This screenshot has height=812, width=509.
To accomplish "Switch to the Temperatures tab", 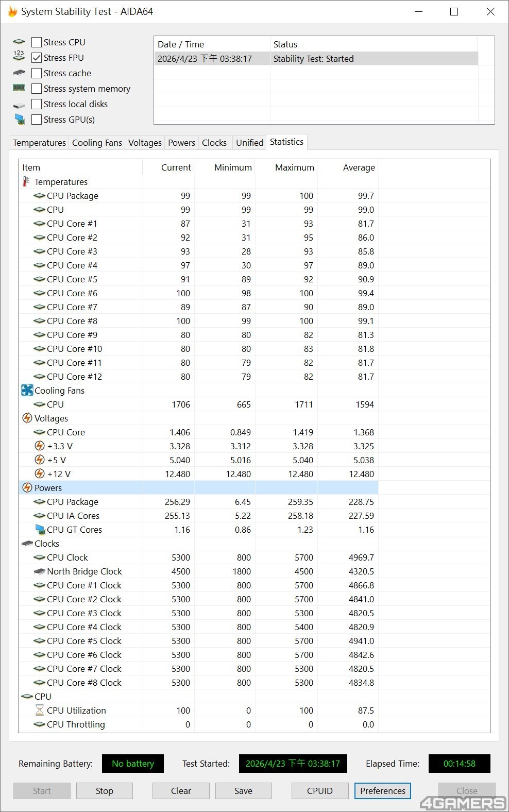I will tap(40, 143).
